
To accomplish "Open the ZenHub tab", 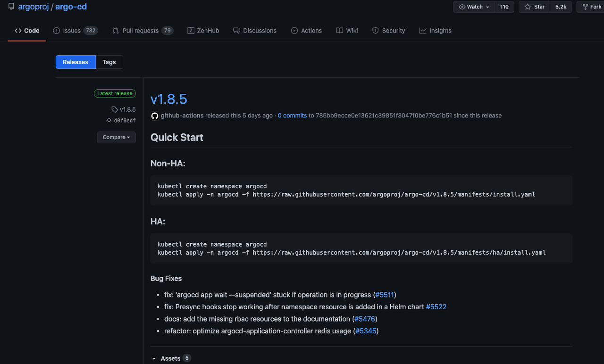I will point(203,31).
